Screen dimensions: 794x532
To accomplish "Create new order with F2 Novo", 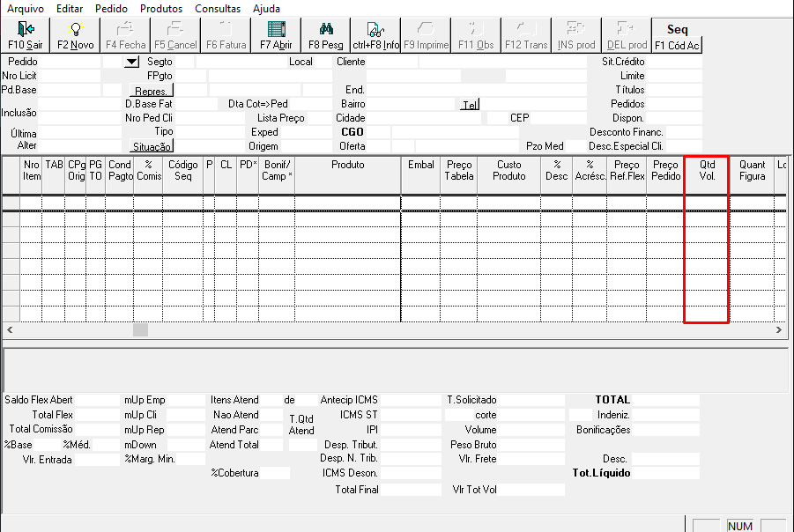I will (76, 35).
